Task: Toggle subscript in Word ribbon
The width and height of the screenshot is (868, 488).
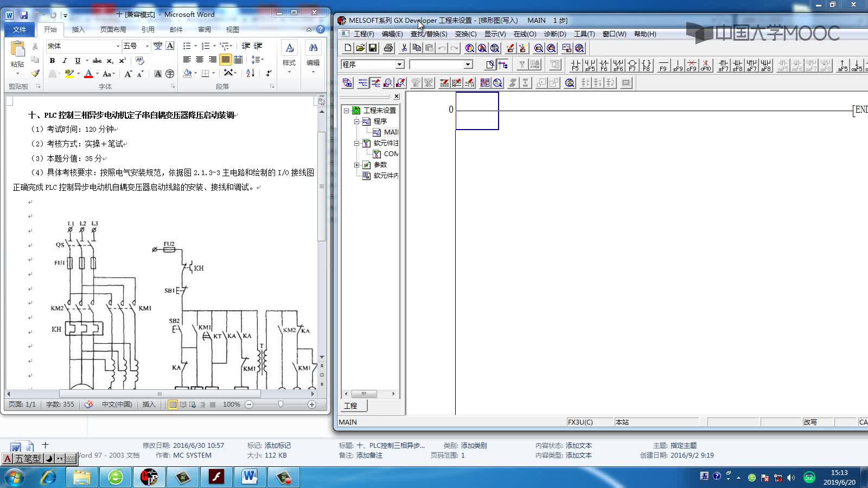Action: pyautogui.click(x=110, y=61)
